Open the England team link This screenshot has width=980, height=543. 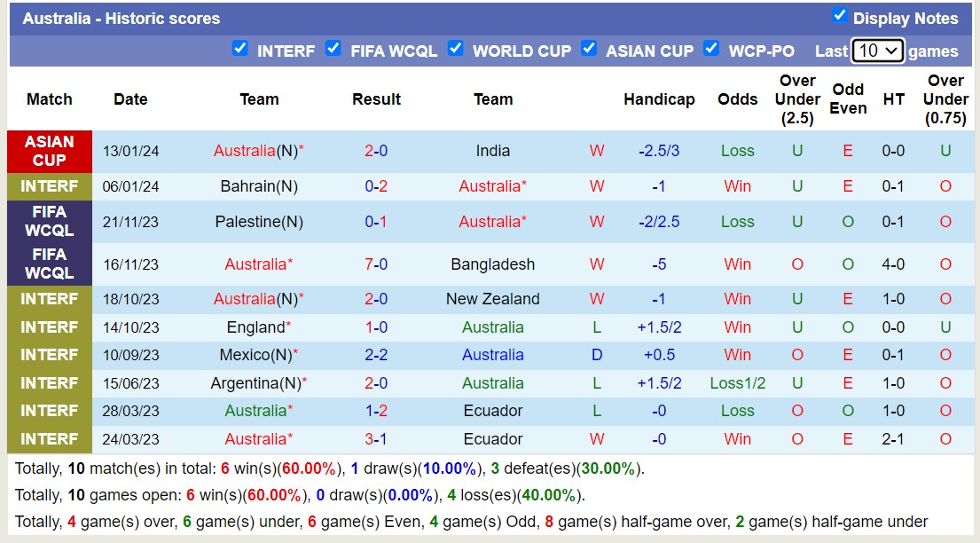255,327
